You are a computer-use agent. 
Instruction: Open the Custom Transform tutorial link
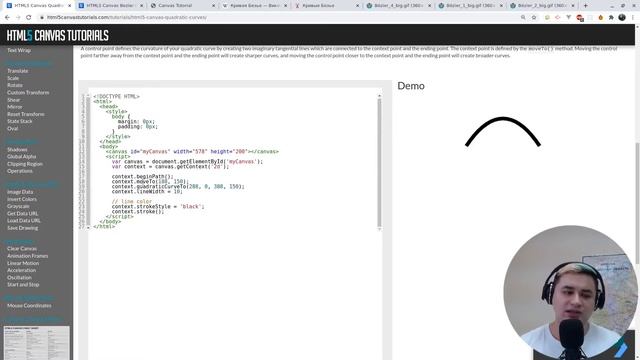pos(28,93)
